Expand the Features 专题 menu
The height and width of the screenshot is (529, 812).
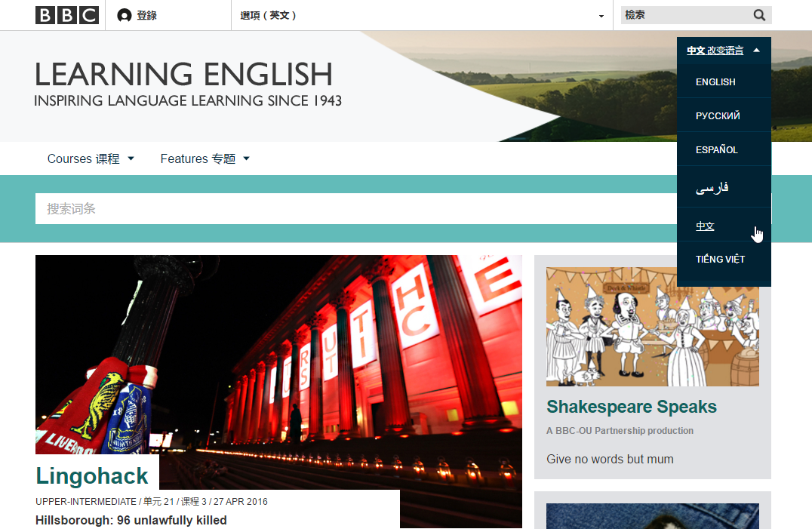pyautogui.click(x=205, y=158)
